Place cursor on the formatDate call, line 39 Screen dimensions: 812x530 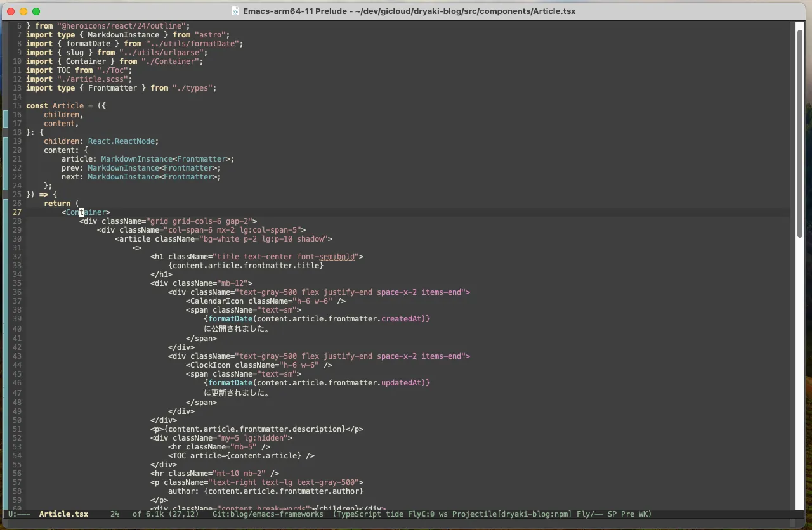pyautogui.click(x=230, y=319)
